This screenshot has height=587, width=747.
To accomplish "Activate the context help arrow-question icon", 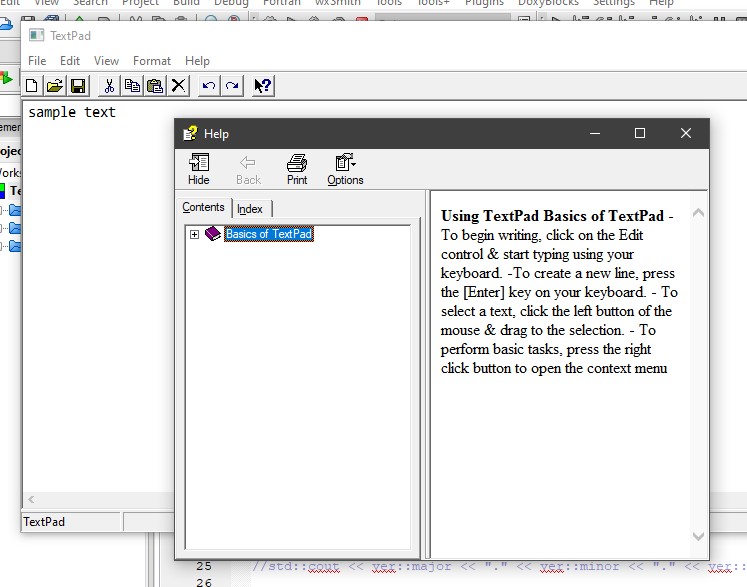I will click(x=263, y=86).
